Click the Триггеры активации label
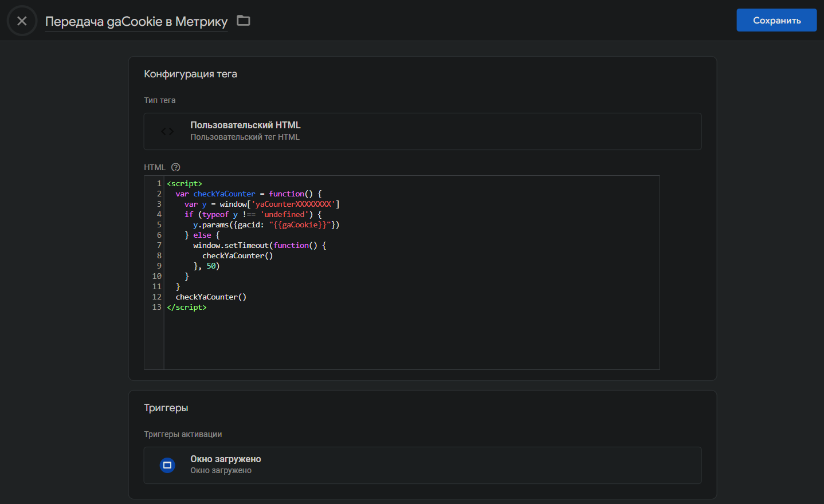 click(x=183, y=434)
